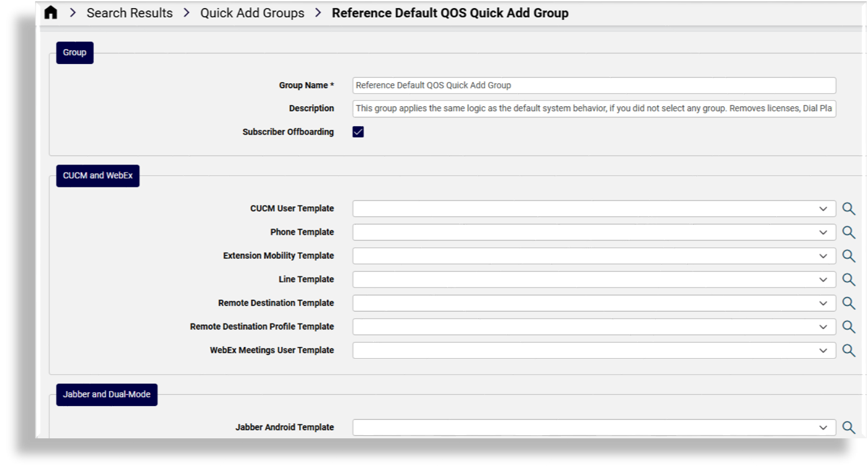Open search for WebEx Meetings User Template
868x470 pixels.
849,350
